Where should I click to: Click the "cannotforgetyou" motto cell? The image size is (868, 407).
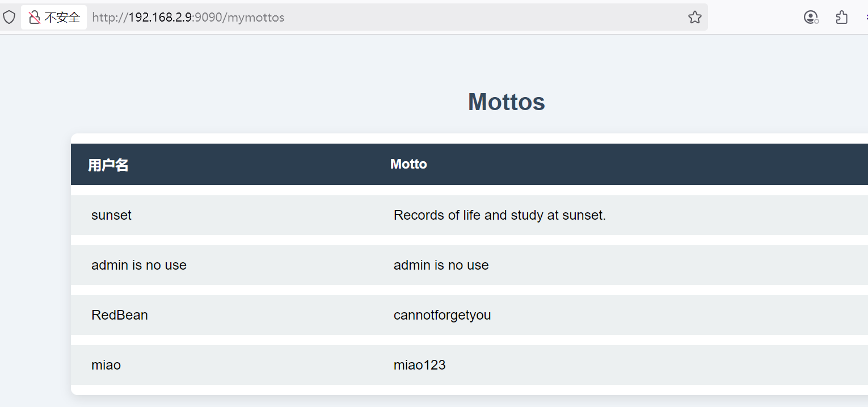click(x=442, y=315)
